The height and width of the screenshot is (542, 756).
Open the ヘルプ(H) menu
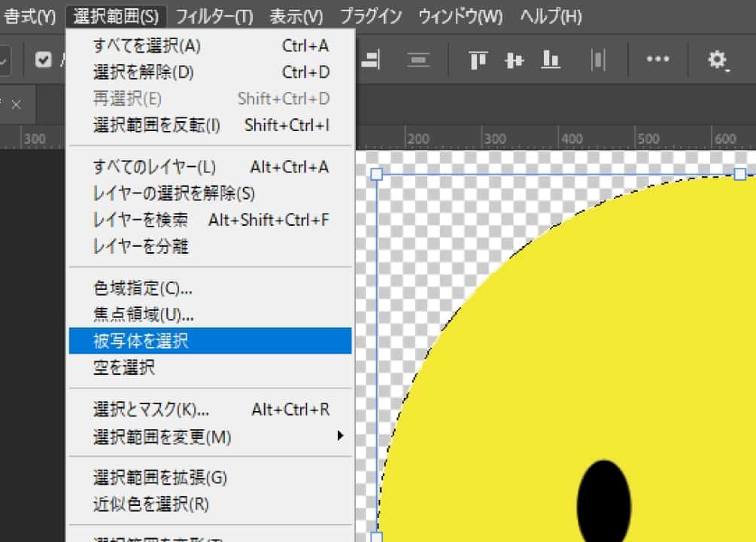pos(551,17)
